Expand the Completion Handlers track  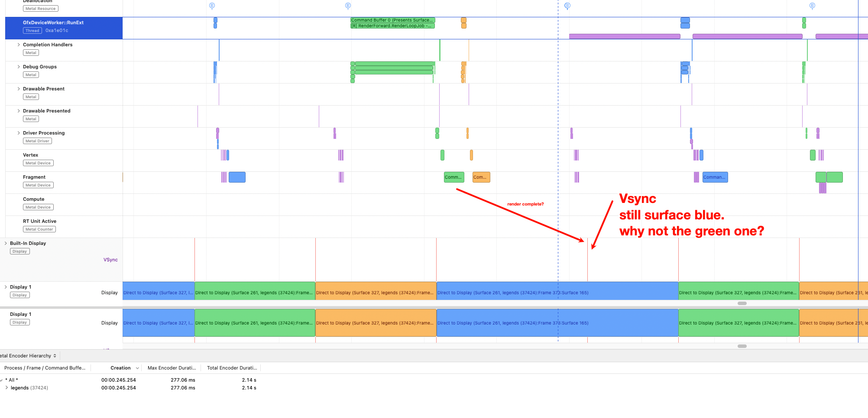[x=19, y=45]
